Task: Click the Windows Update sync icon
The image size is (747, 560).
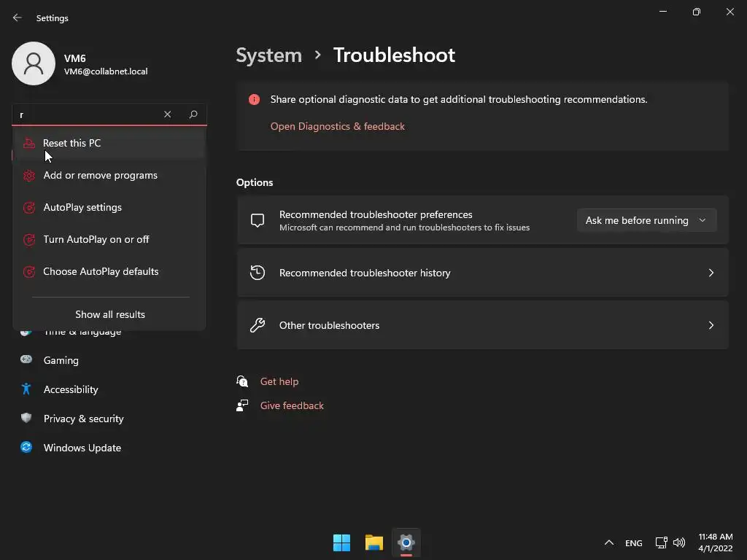Action: point(26,447)
